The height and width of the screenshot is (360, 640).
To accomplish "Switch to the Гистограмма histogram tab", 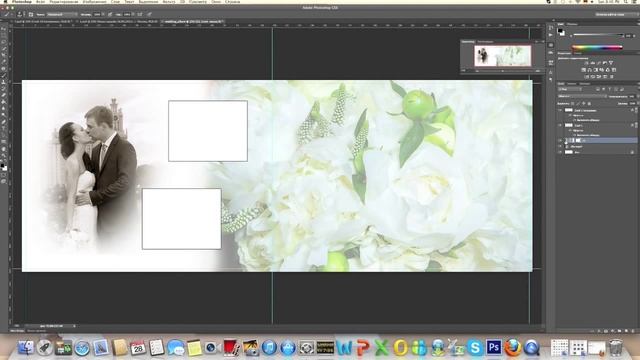I will (485, 42).
